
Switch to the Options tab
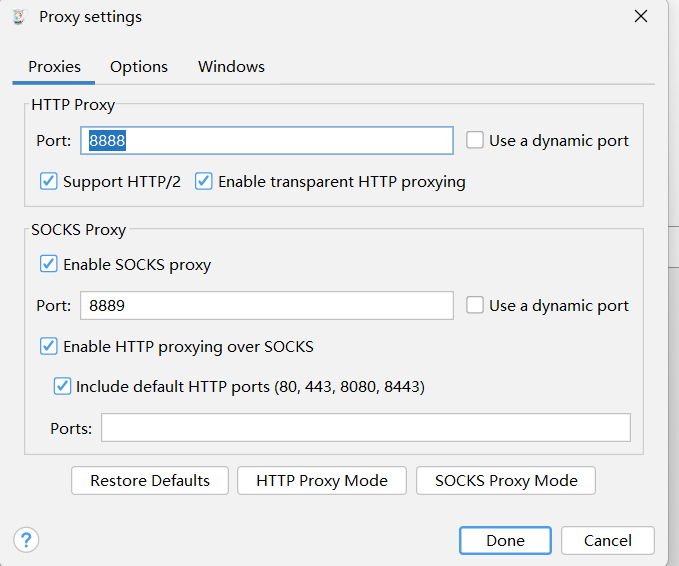pyautogui.click(x=139, y=67)
